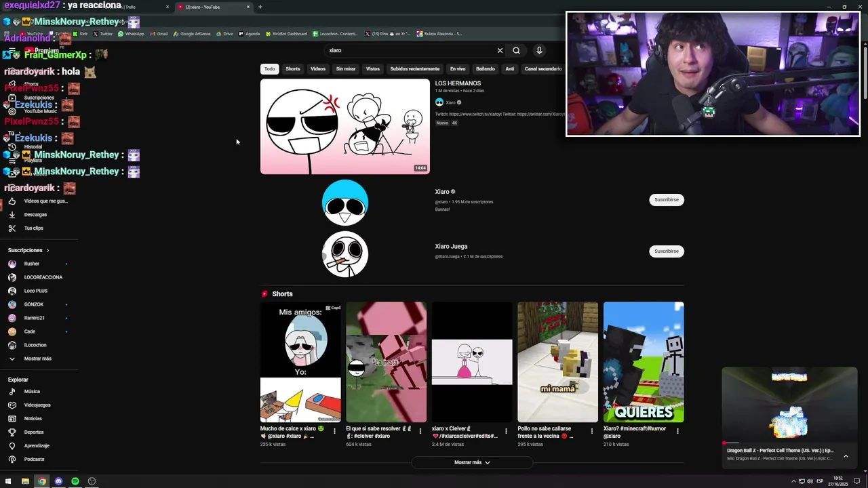Click inside the xiaro search field
This screenshot has width=868, height=488.
tap(410, 50)
